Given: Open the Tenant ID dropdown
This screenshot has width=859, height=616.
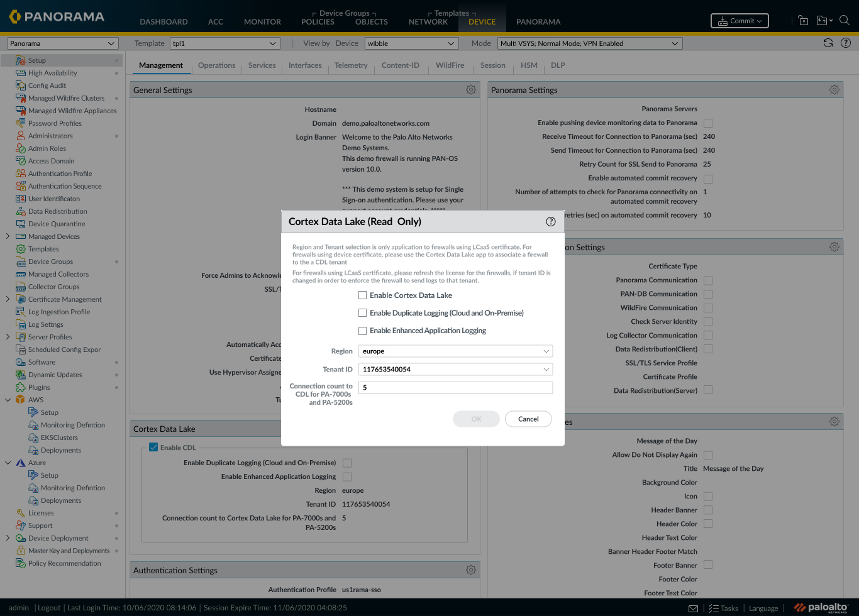Looking at the screenshot, I should (455, 370).
